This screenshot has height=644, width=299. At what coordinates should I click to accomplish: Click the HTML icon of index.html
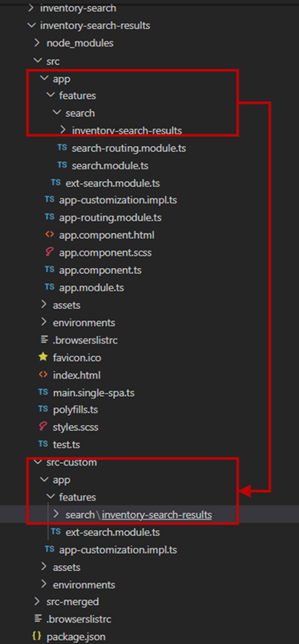click(43, 374)
